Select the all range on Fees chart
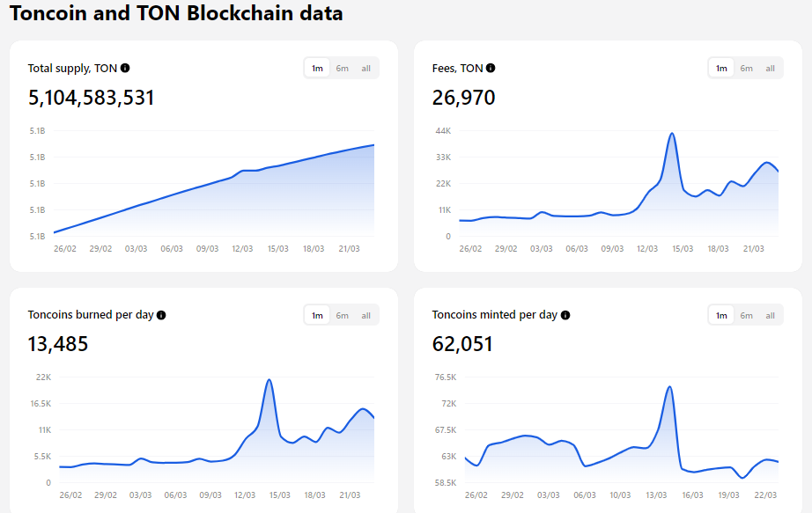The width and height of the screenshot is (812, 513). (x=771, y=68)
